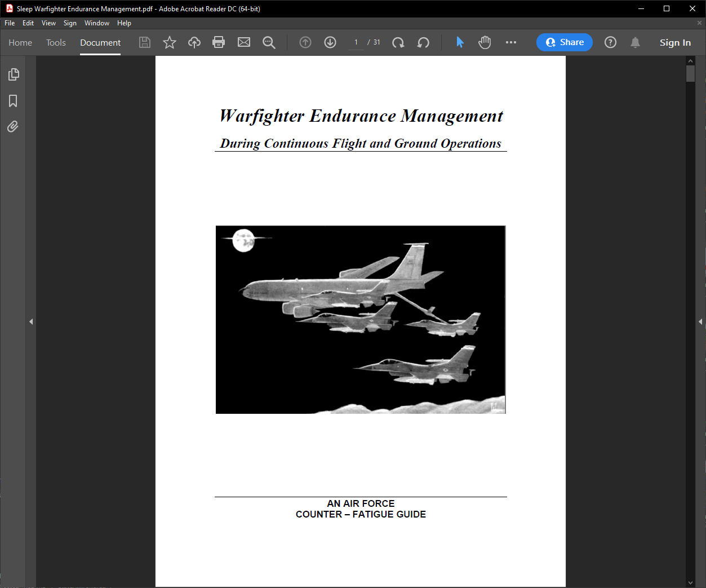
Task: Print the document with the printer icon
Action: [219, 42]
